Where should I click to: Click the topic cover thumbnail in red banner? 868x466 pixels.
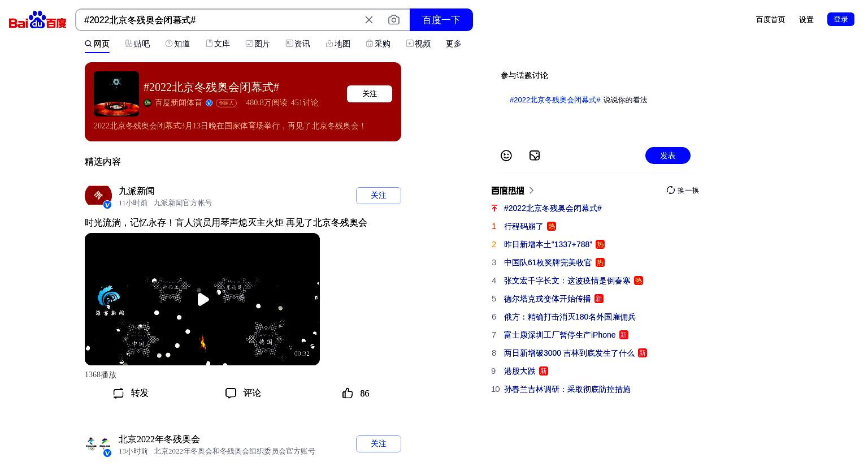tap(116, 94)
